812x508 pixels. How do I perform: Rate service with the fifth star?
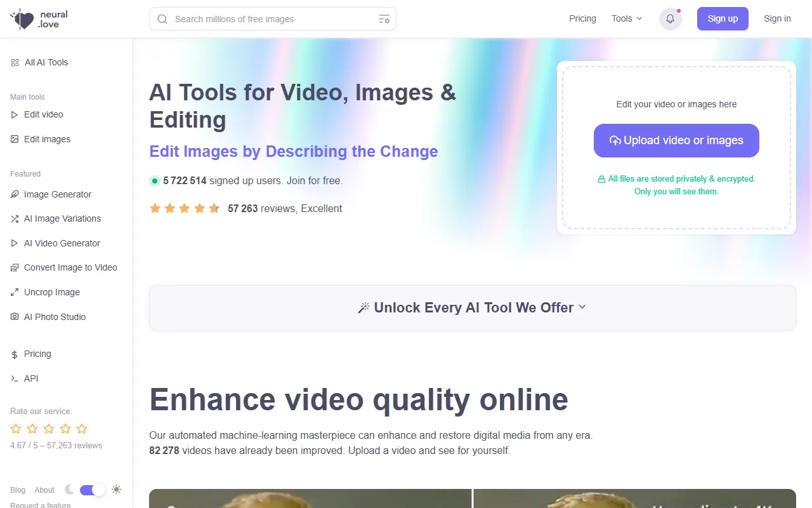pyautogui.click(x=82, y=429)
